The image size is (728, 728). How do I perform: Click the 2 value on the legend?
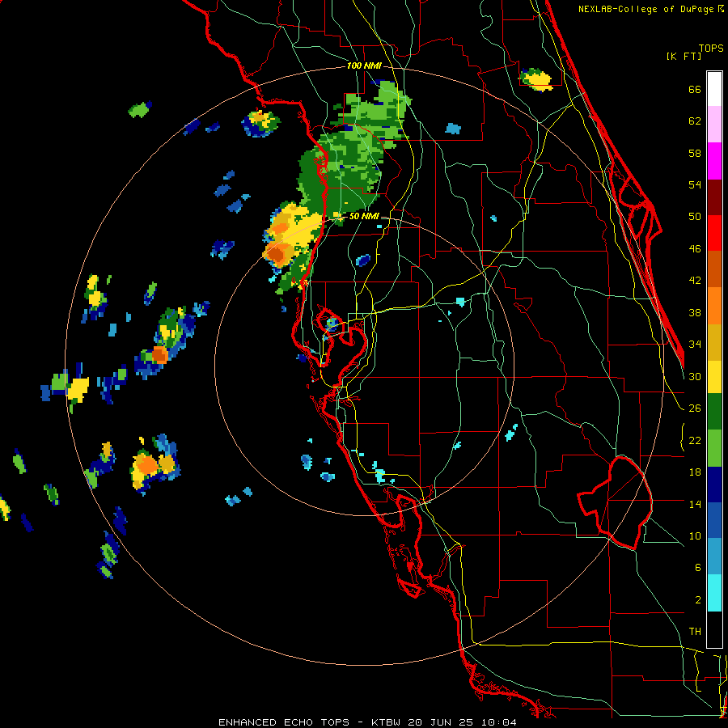coord(698,600)
